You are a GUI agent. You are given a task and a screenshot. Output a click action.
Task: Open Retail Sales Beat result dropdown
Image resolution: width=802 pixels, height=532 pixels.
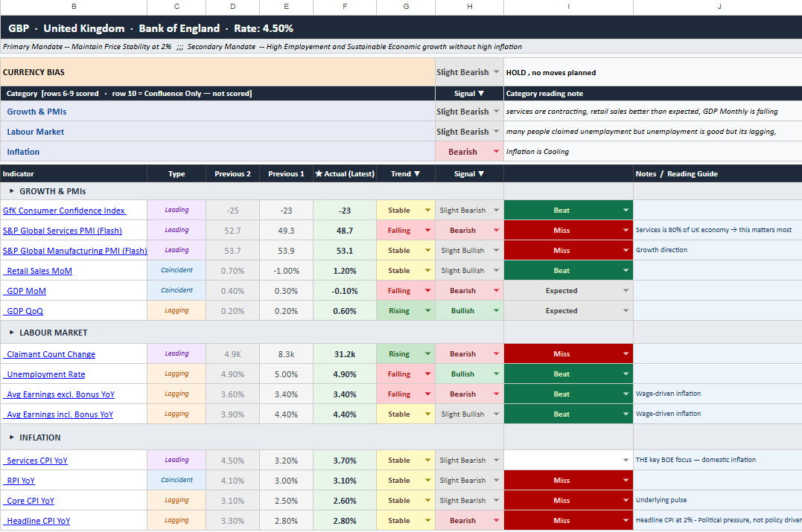626,270
